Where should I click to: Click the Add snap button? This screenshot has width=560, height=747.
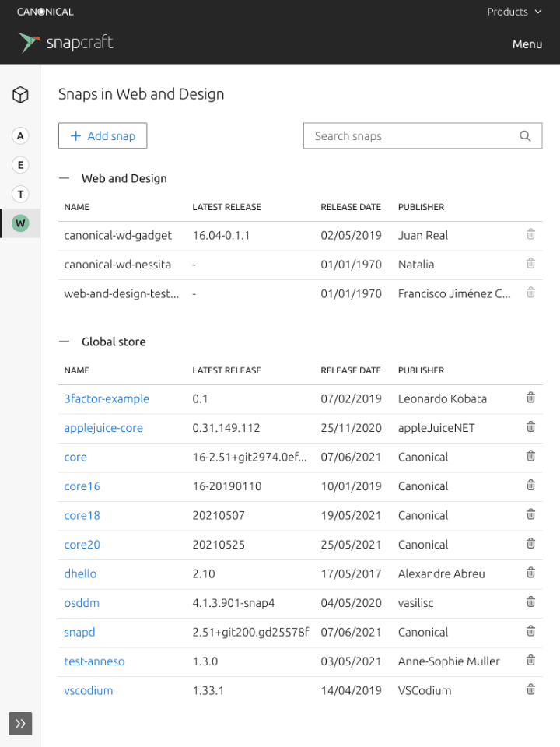pyautogui.click(x=103, y=135)
